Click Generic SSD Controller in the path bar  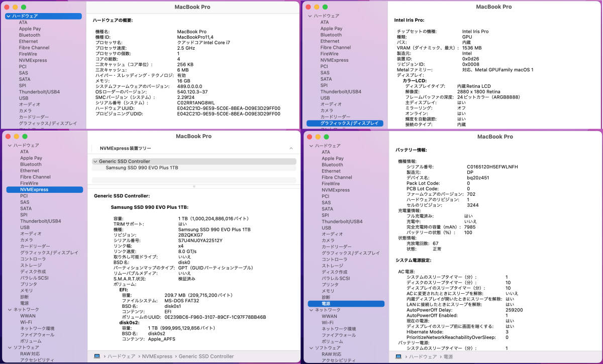click(206, 356)
